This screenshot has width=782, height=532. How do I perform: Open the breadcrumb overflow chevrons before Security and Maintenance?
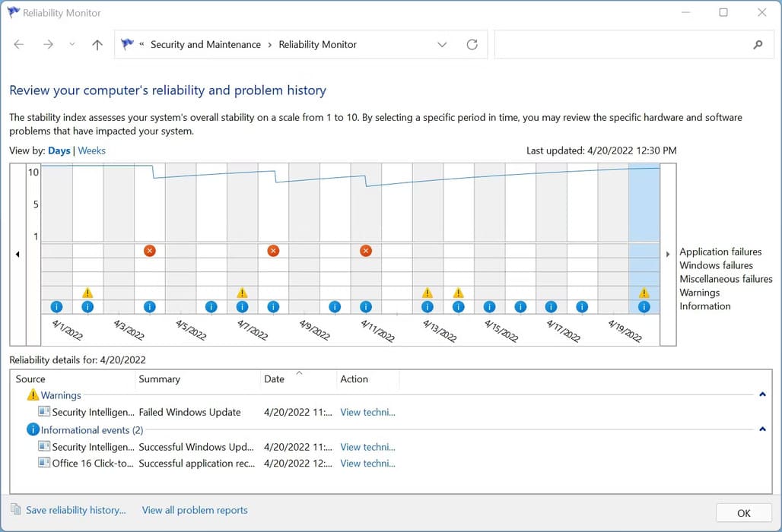coord(141,44)
